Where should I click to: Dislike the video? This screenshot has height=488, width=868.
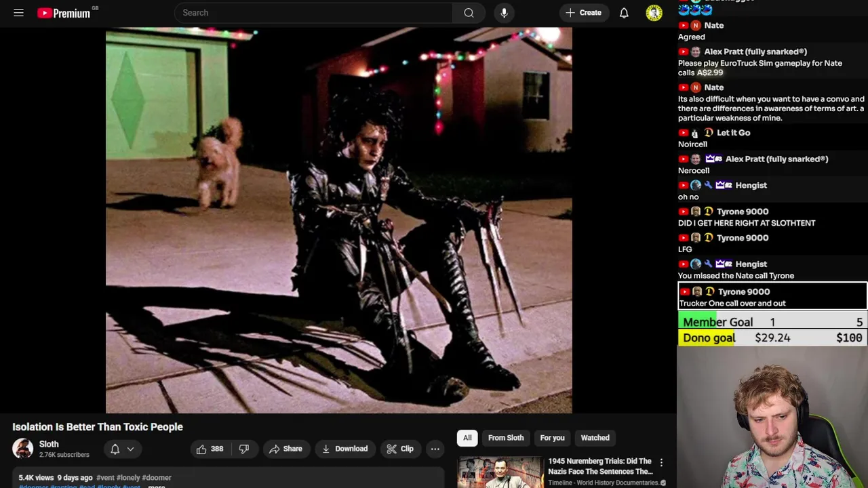click(244, 449)
